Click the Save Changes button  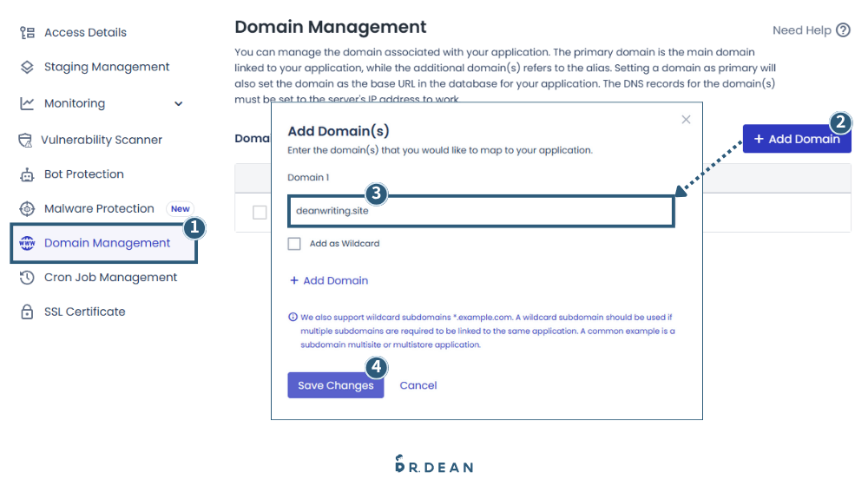point(335,385)
